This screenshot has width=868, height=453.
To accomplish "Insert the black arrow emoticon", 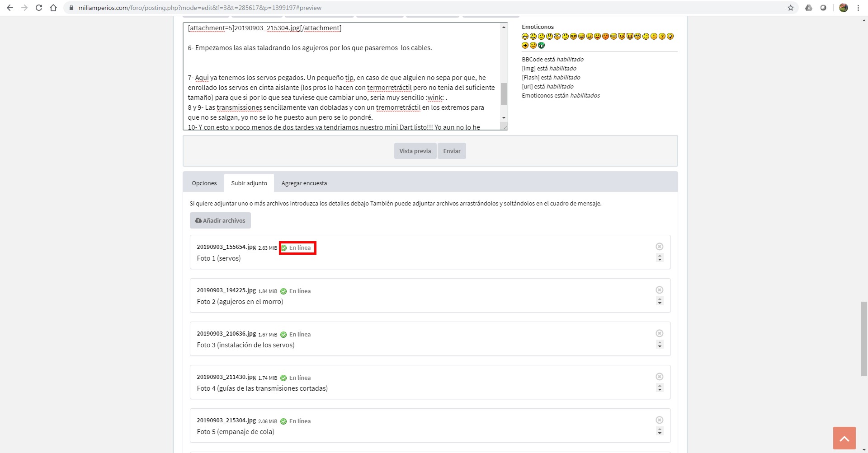I will click(x=525, y=45).
